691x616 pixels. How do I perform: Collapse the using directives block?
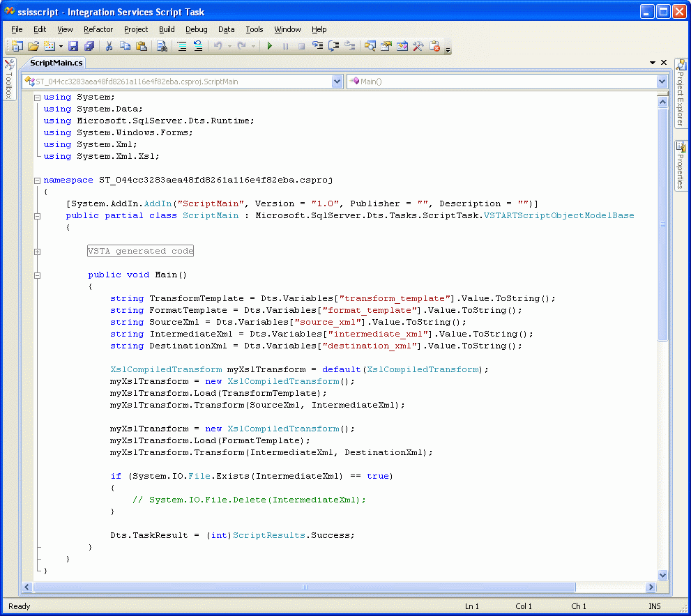38,98
